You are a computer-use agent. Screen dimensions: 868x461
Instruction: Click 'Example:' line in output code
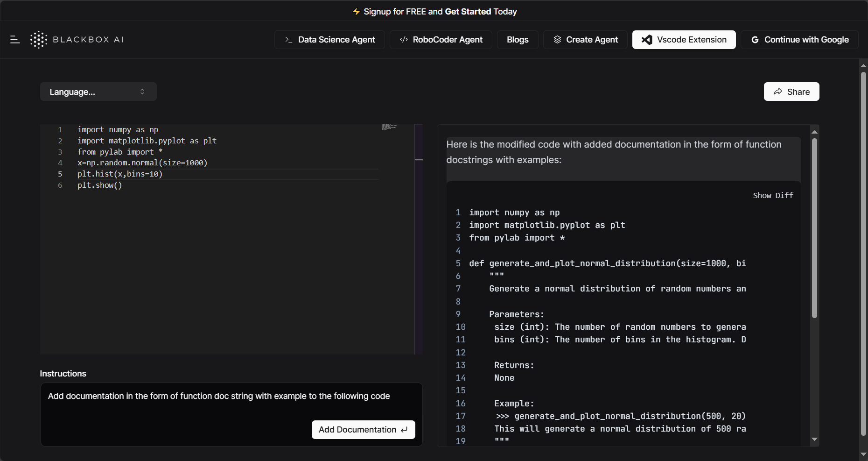click(514, 404)
